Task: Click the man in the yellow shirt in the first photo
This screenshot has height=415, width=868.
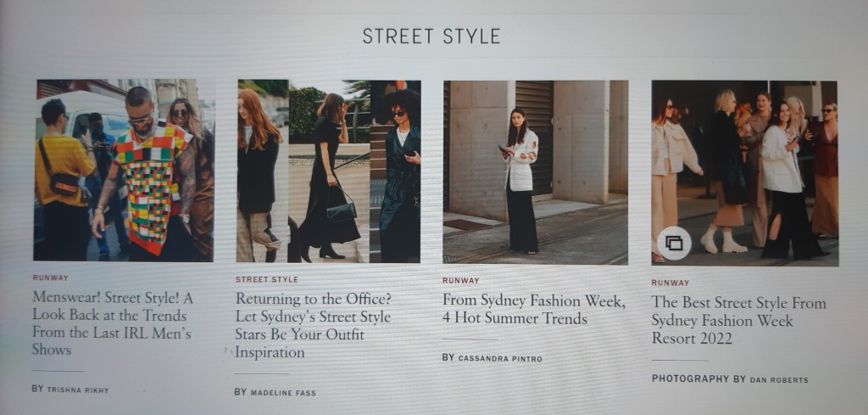Action: (63, 177)
